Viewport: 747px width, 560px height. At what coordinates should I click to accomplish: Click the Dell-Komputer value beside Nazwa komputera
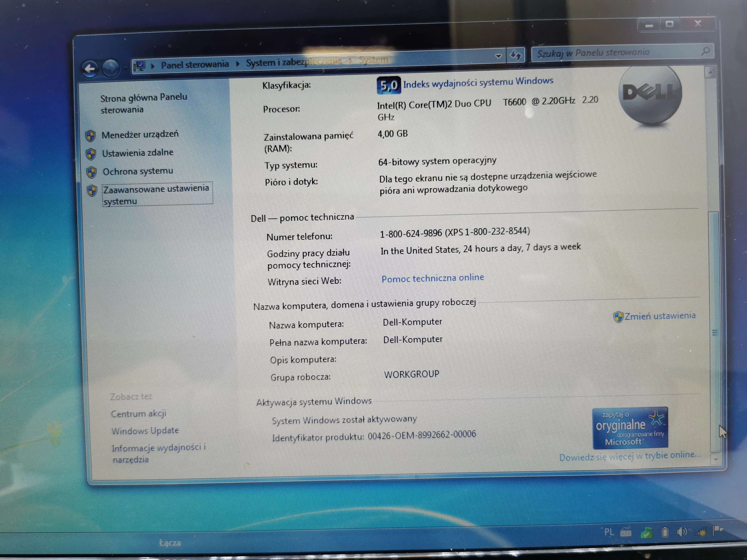tap(412, 322)
